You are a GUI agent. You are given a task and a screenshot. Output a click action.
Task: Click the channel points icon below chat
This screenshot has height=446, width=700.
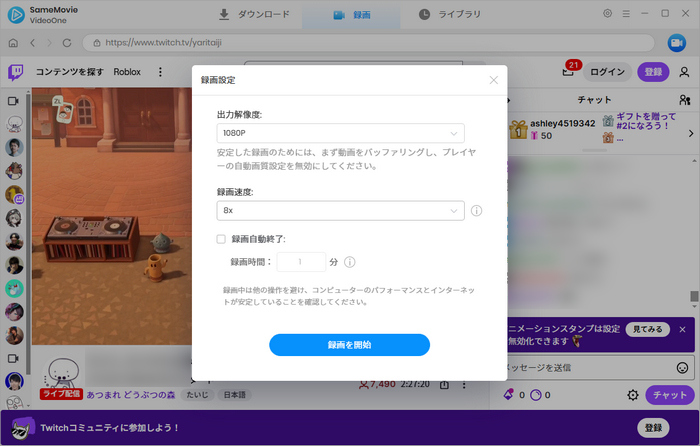pos(535,395)
